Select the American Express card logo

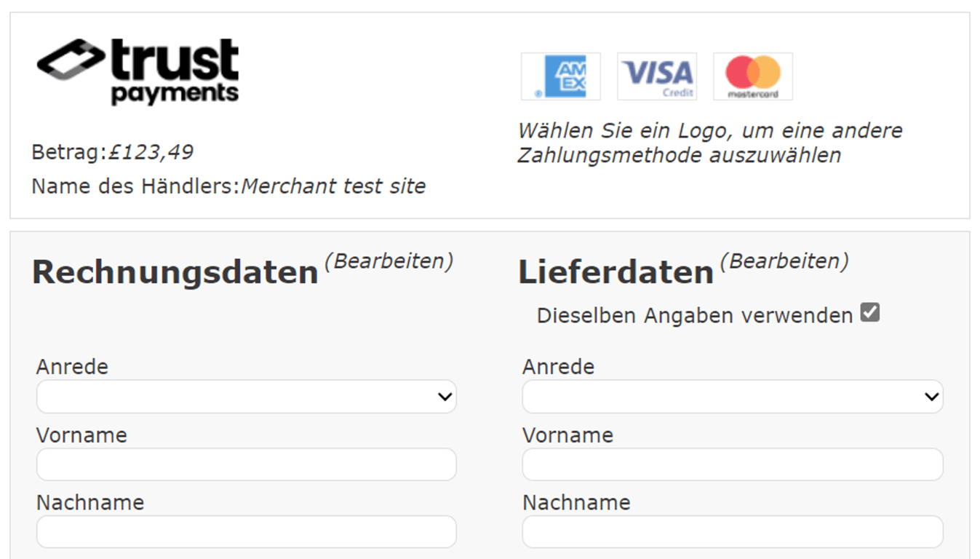561,76
